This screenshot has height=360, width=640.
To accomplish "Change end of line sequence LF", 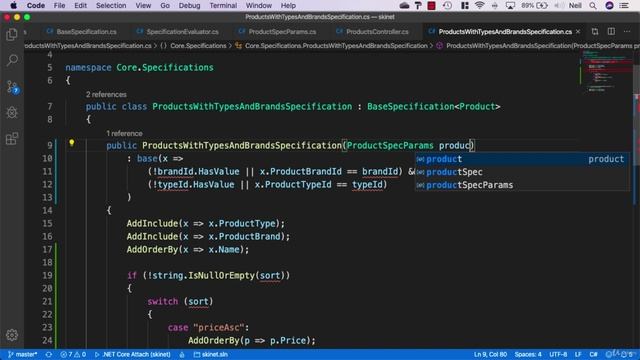I will [578, 354].
